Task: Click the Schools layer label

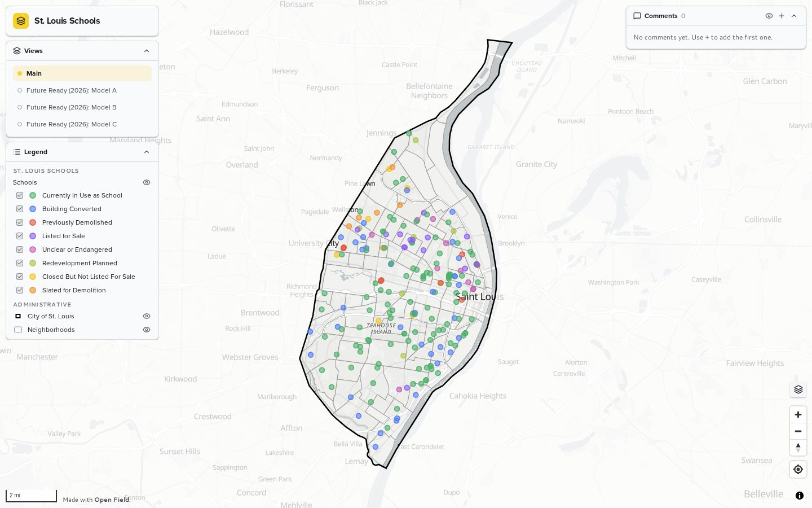Action: coord(25,182)
